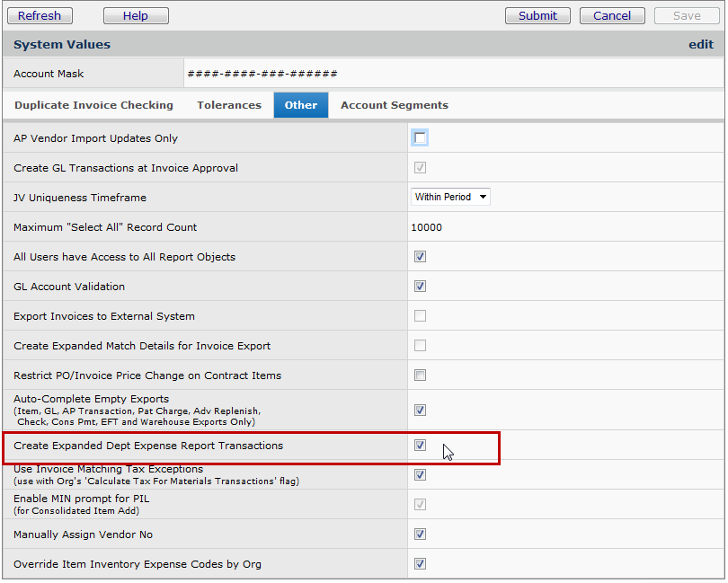Uncheck All Users have Access to Report Objects
The image size is (728, 583).
[x=420, y=257]
